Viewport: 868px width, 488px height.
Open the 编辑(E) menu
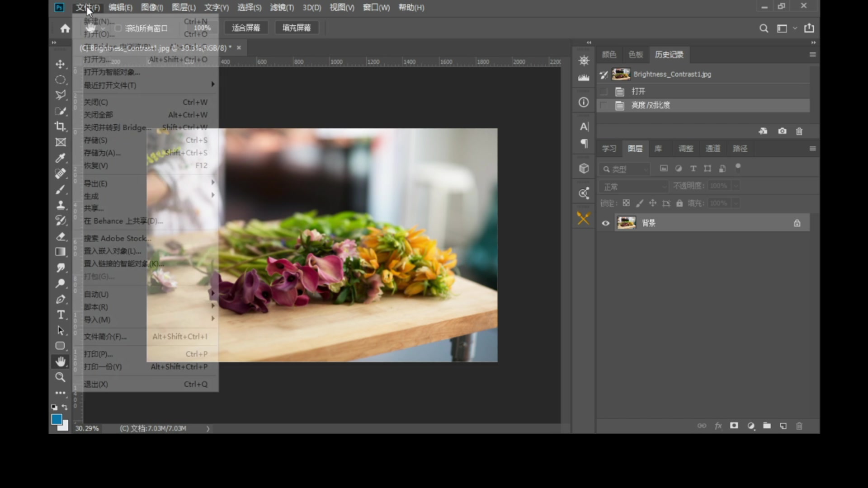(x=120, y=8)
